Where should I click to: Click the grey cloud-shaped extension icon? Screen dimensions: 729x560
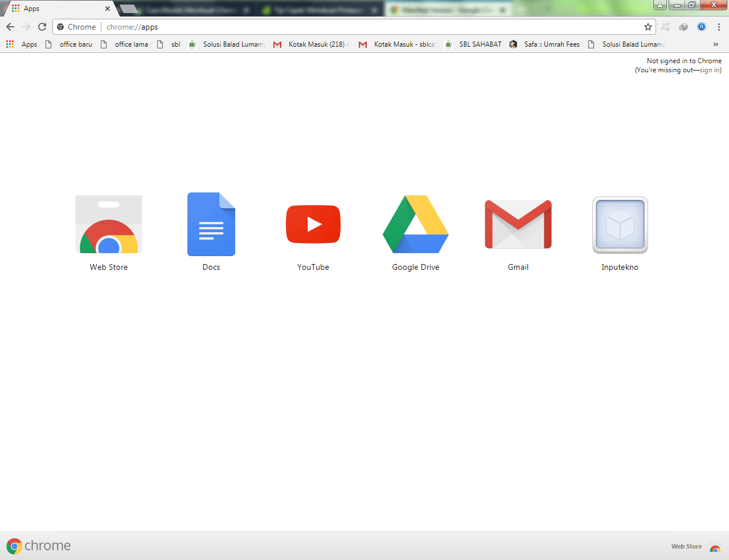coord(683,27)
